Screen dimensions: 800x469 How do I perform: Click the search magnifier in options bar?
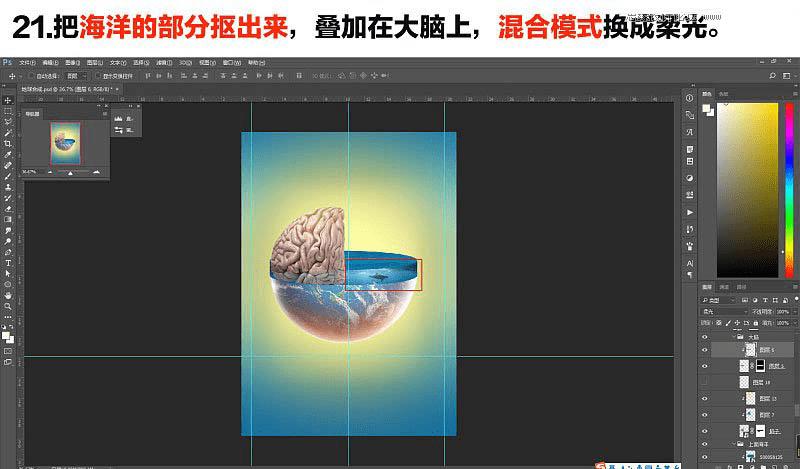[x=772, y=76]
